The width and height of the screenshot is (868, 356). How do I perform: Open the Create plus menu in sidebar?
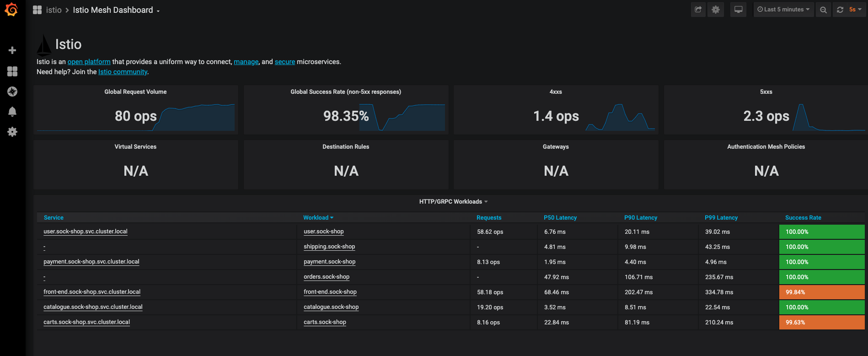12,50
